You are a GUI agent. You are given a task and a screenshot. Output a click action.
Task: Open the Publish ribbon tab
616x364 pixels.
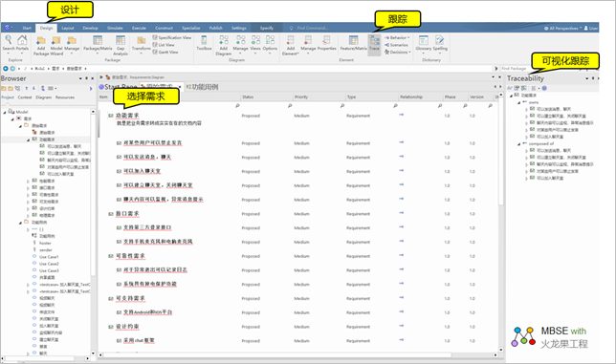click(215, 28)
